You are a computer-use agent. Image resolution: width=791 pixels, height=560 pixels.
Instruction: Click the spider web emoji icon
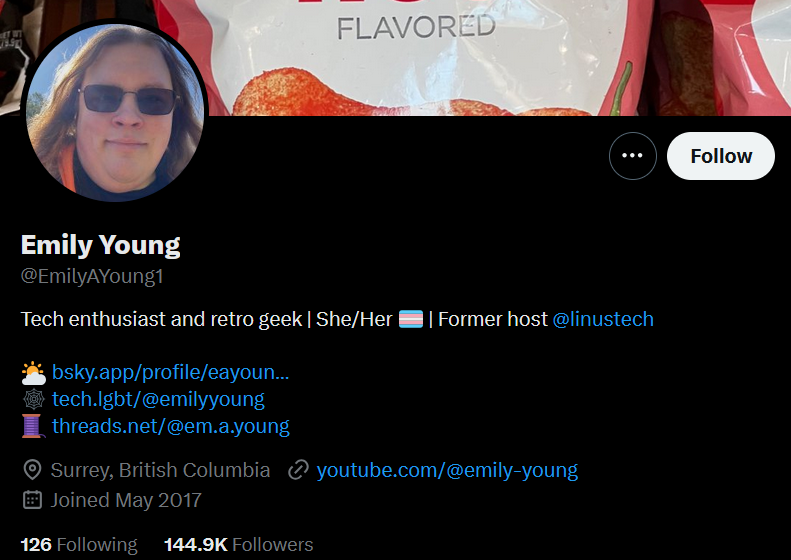pyautogui.click(x=33, y=400)
